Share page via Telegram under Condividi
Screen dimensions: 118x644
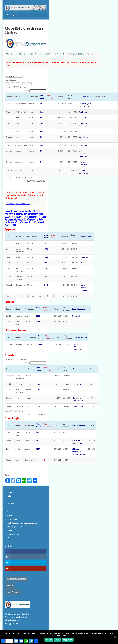tap(29, 481)
